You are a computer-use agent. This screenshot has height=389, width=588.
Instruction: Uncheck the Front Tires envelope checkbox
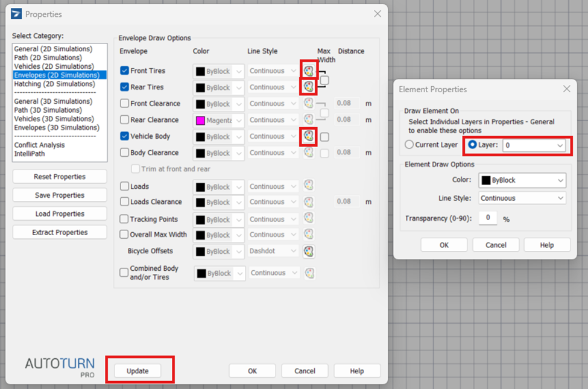point(125,71)
